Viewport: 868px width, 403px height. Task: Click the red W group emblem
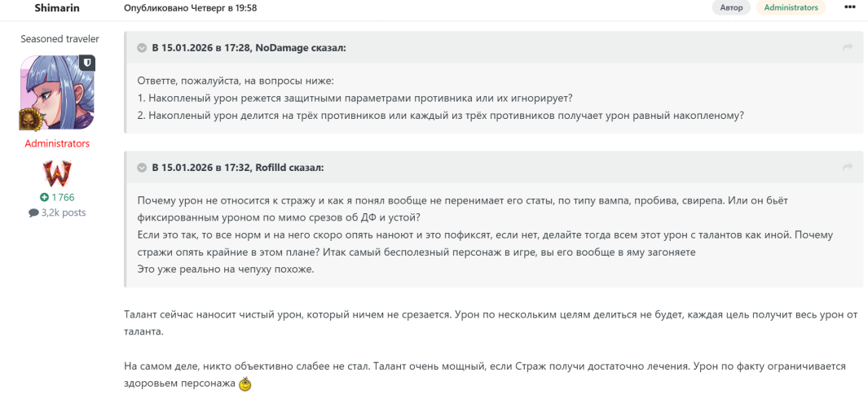57,173
